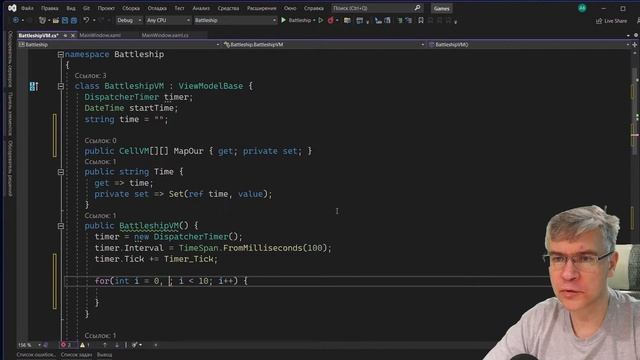Image resolution: width=640 pixels, height=360 pixels.
Task: Click the red Hot Reload flame icon
Action: (331, 20)
